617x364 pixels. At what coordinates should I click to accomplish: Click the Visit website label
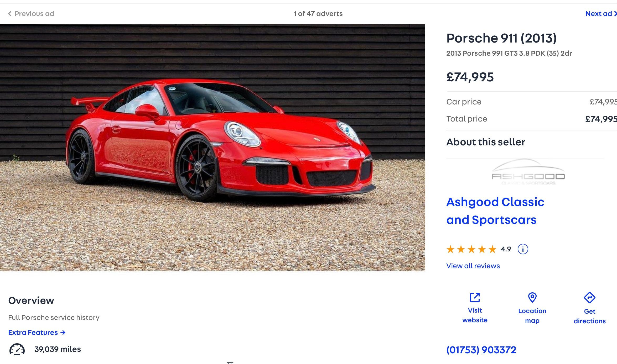coord(475,315)
